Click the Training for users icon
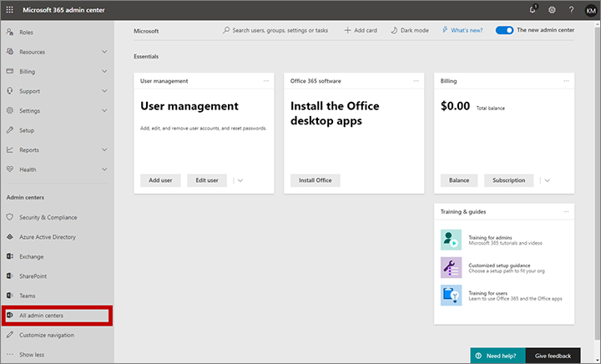This screenshot has height=364, width=601. point(451,295)
